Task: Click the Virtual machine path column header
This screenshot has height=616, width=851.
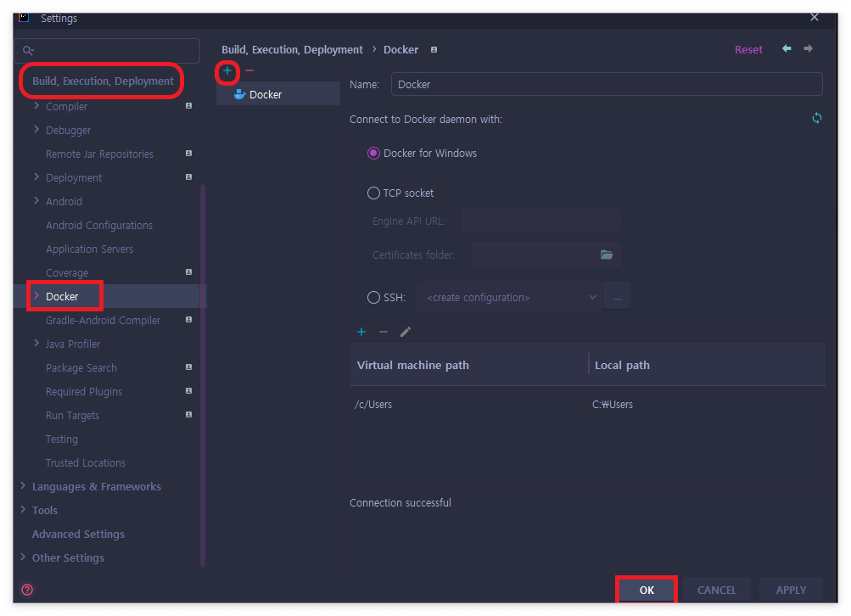Action: click(413, 365)
